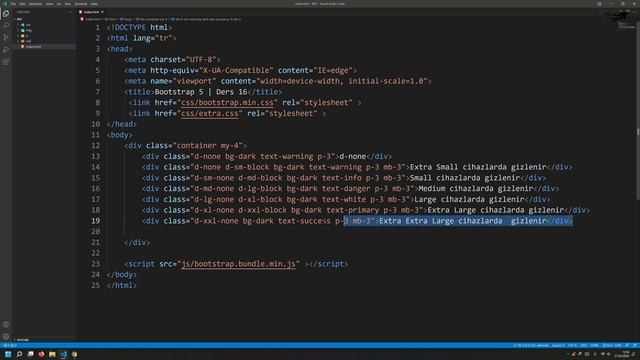Open the View menu
Viewport: 640px width, 360px height.
pos(49,4)
